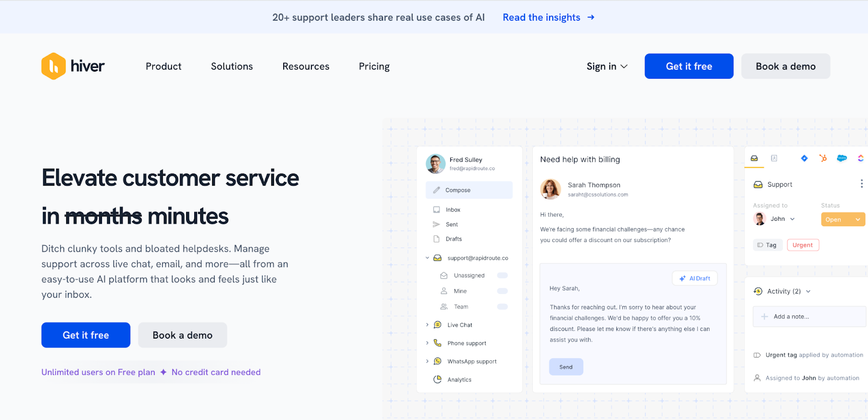
Task: Open the Resources menu
Action: (x=305, y=66)
